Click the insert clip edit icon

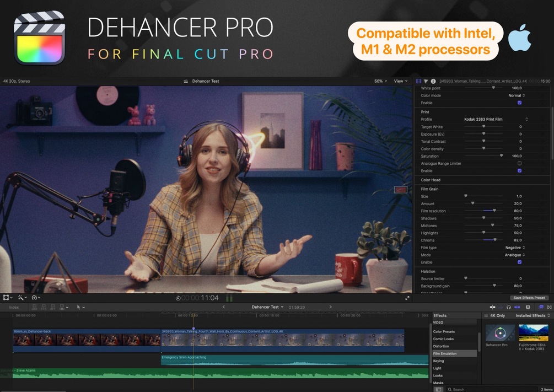point(44,307)
